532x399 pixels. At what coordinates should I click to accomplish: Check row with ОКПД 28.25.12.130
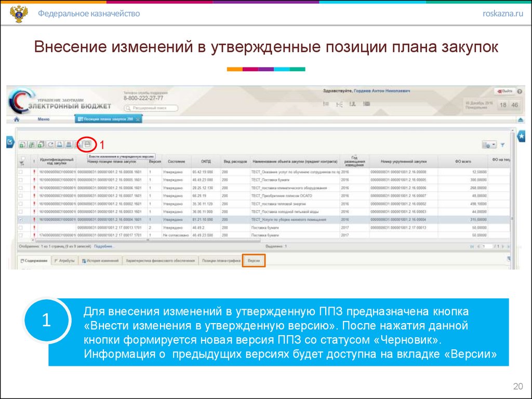pyautogui.click(x=21, y=188)
